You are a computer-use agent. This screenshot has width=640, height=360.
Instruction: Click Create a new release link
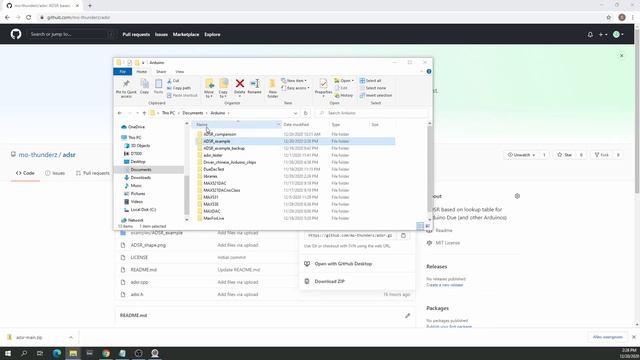(444, 285)
